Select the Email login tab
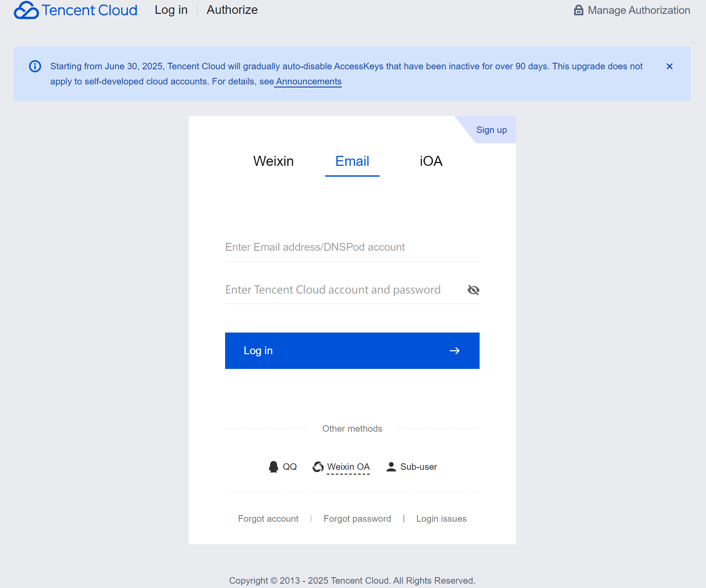Screen dimensions: 706x588 tap(352, 161)
